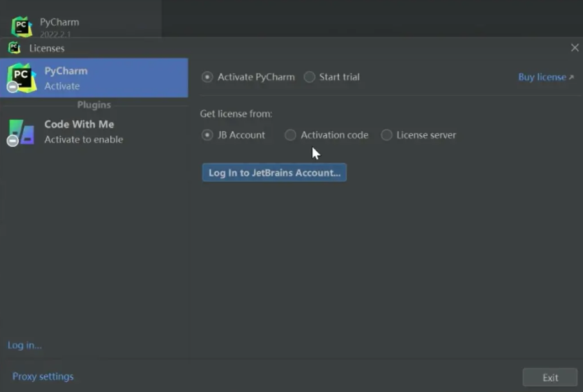Switch to the Activation code option
The height and width of the screenshot is (392, 583).
point(291,135)
